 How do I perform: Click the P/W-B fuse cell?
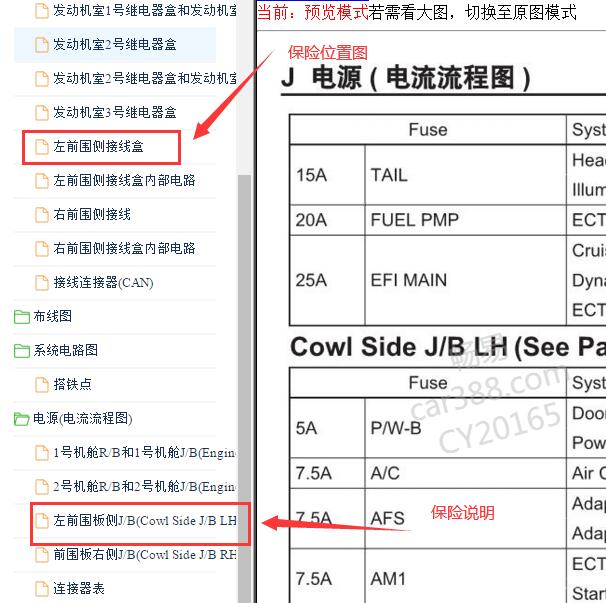pyautogui.click(x=465, y=428)
